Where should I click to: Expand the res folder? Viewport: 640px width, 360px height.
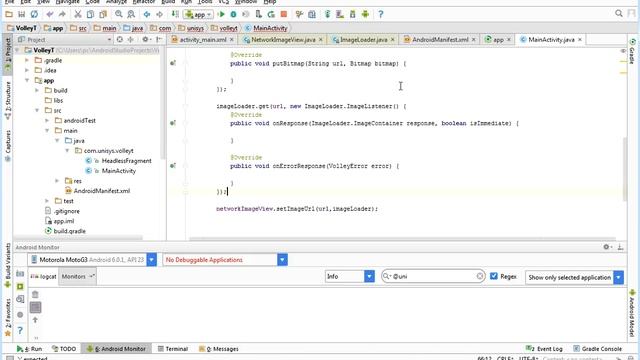tap(57, 181)
